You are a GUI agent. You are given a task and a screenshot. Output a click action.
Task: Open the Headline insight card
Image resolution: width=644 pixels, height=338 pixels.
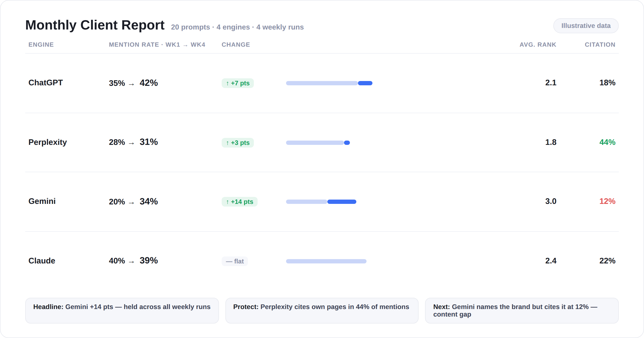122,311
